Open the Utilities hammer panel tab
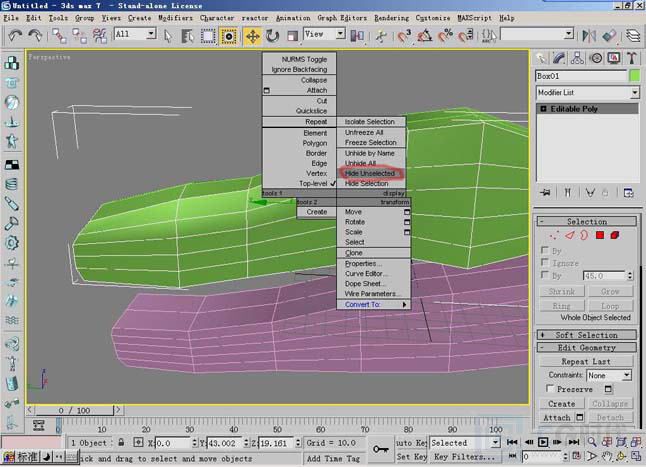646x467 pixels. tap(632, 58)
